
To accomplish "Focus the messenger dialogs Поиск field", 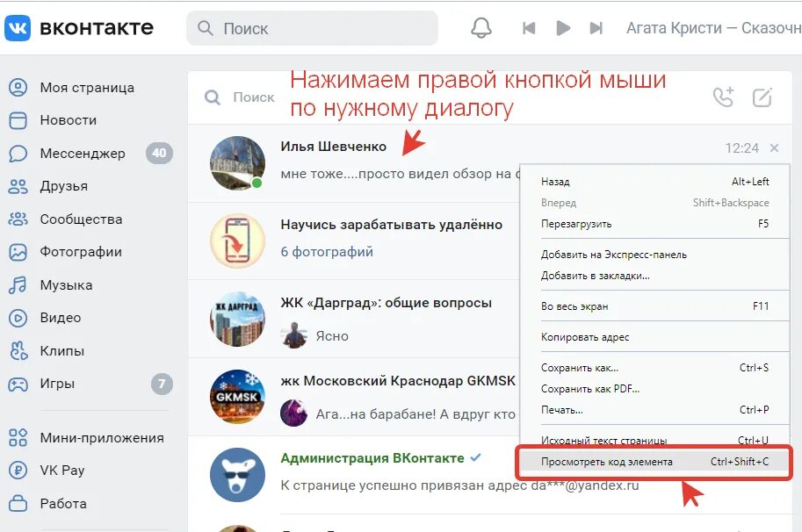I will (254, 97).
